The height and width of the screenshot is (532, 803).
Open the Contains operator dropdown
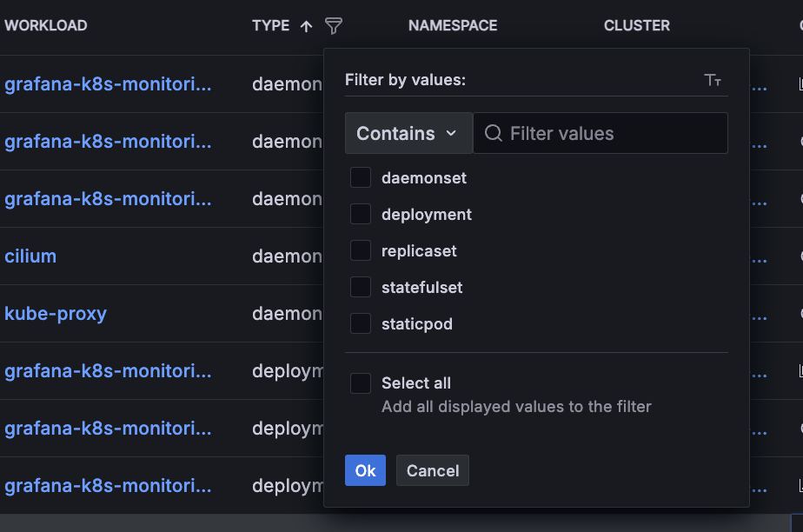point(408,133)
